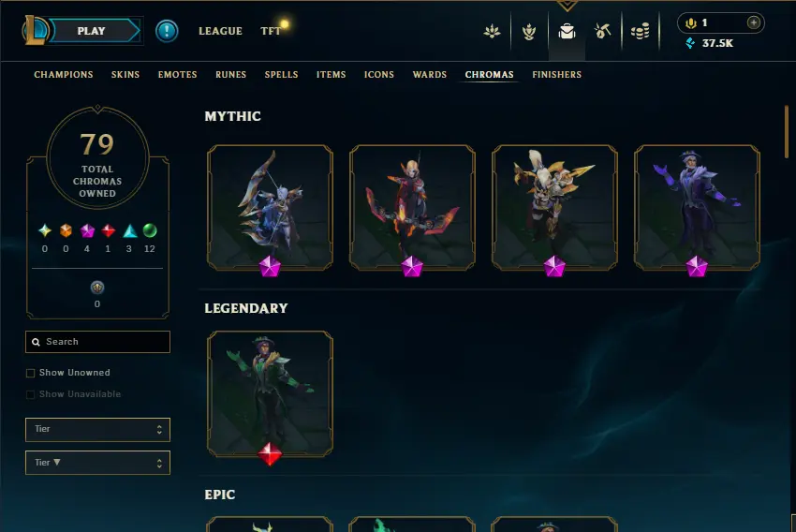This screenshot has width=796, height=532.
Task: Select the TFT game mode link
Action: 270,31
